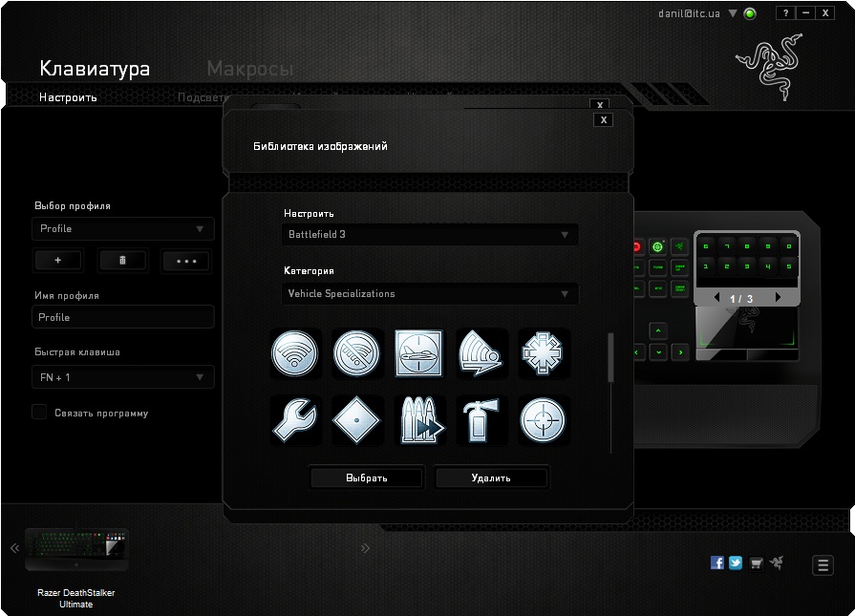Click the Имя профиля text field
The width and height of the screenshot is (855, 616).
pyautogui.click(x=122, y=317)
